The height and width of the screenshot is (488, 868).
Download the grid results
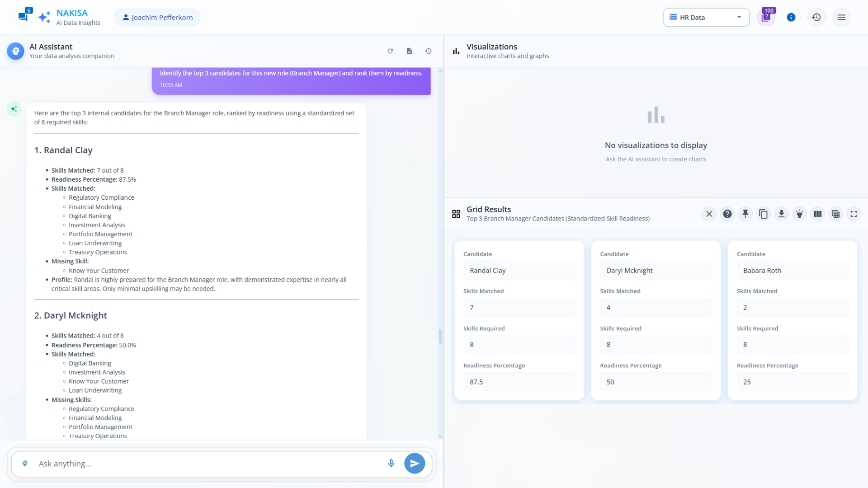click(781, 214)
